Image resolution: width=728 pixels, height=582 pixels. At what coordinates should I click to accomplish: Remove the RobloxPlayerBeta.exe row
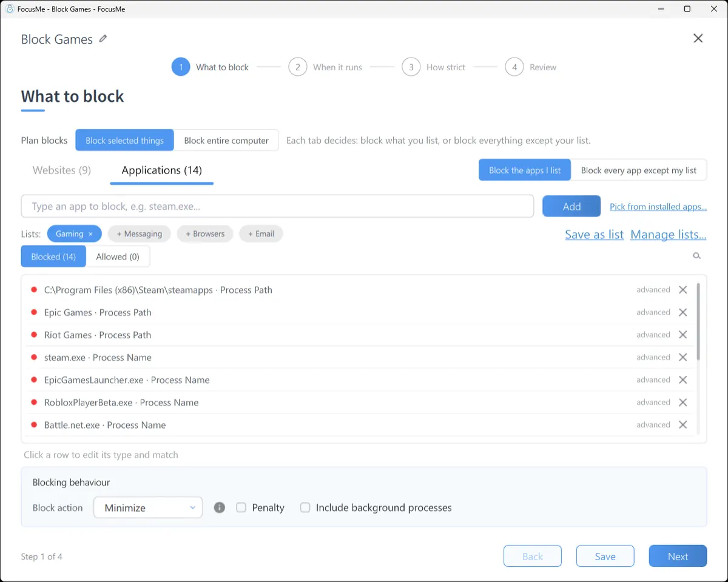683,403
